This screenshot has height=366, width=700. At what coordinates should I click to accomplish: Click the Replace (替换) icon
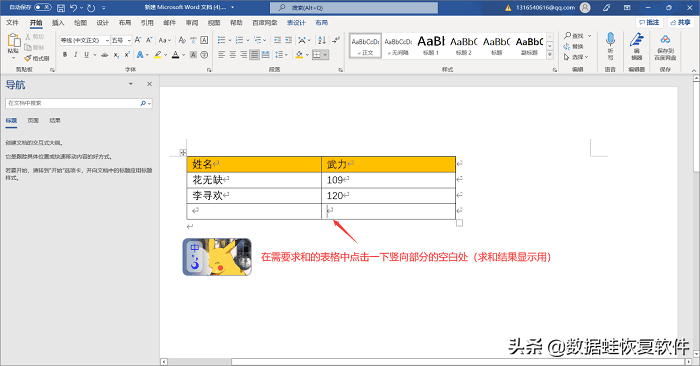(567, 46)
